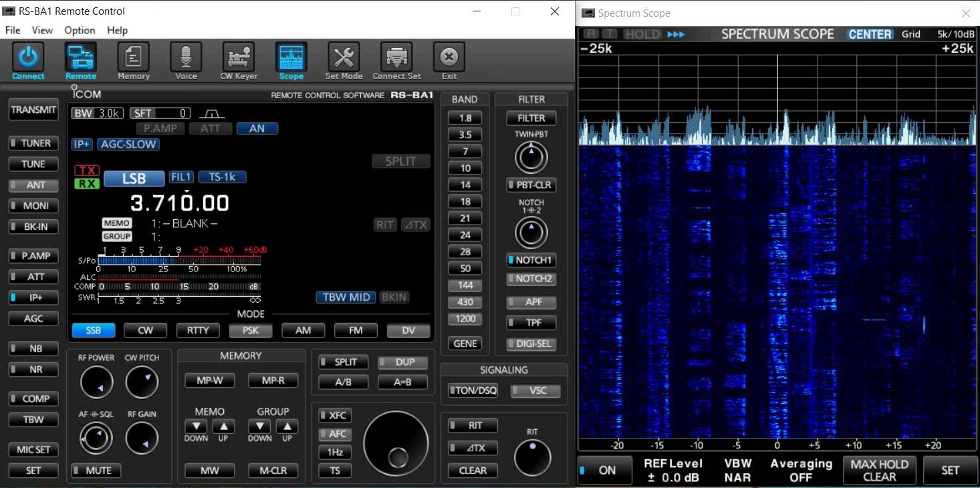Image resolution: width=980 pixels, height=488 pixels.
Task: Enable the NR noise reduction
Action: (33, 370)
